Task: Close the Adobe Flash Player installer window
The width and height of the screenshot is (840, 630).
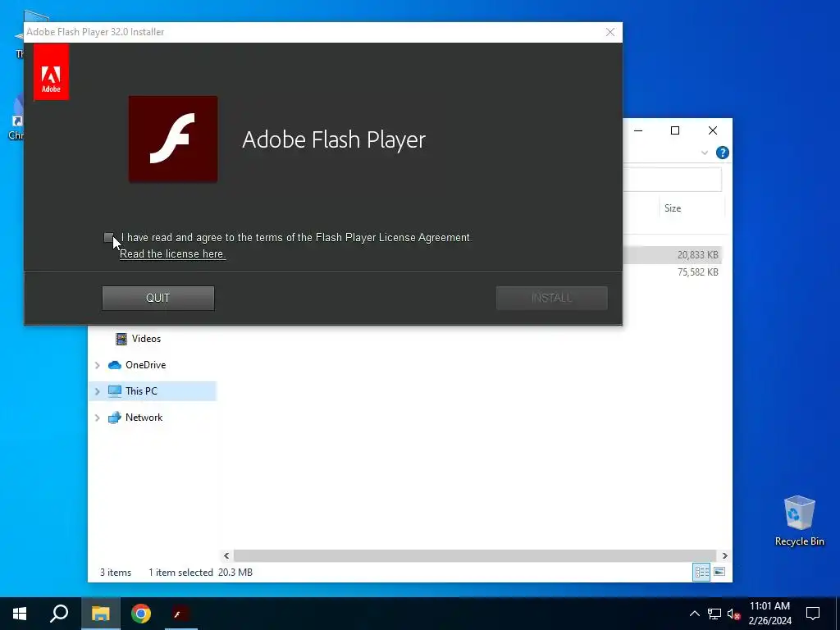Action: (609, 32)
